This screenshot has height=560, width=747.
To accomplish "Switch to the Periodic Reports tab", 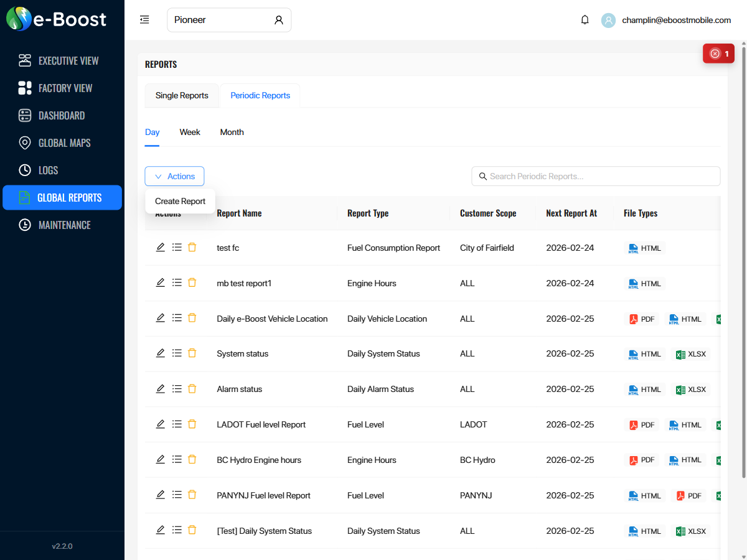I will point(260,95).
